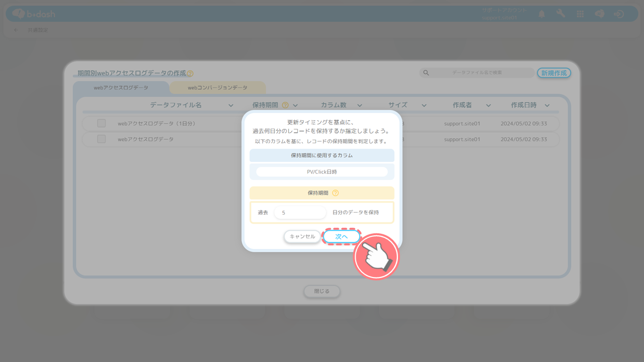Switch to webコンバージョンデータ tab
This screenshot has width=644, height=362.
pyautogui.click(x=218, y=87)
